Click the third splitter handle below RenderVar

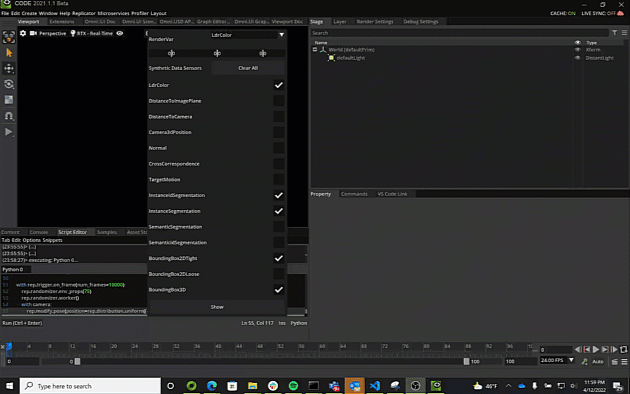(x=262, y=53)
